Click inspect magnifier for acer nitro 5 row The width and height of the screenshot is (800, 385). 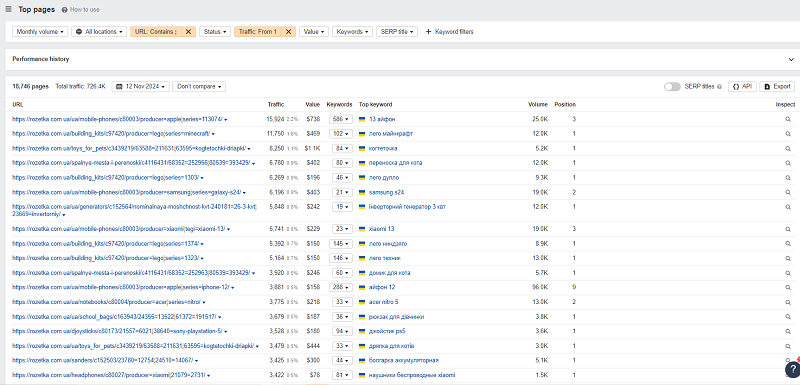[788, 302]
